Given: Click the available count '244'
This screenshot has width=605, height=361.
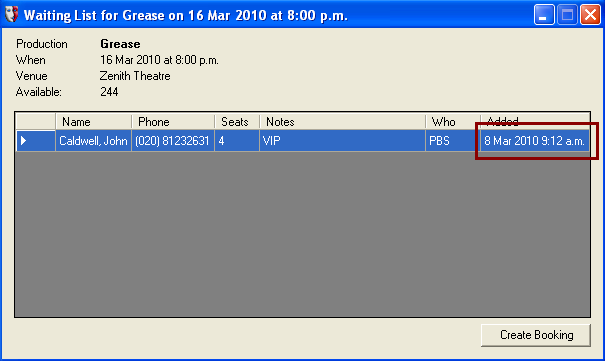Looking at the screenshot, I should pyautogui.click(x=109, y=92).
